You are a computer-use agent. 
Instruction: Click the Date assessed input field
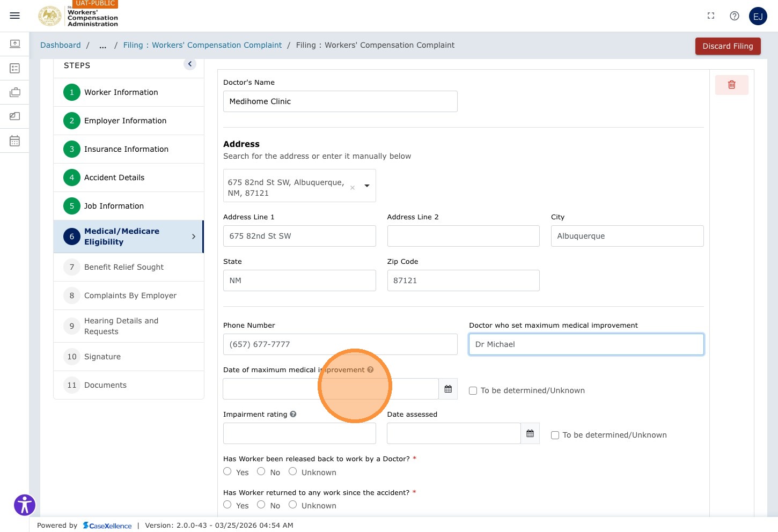pos(454,433)
